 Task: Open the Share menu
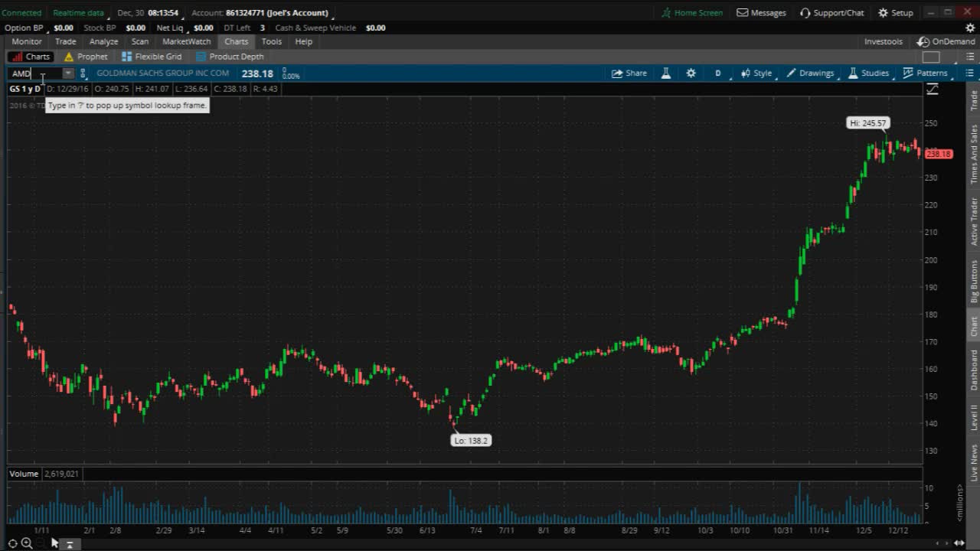pos(629,73)
